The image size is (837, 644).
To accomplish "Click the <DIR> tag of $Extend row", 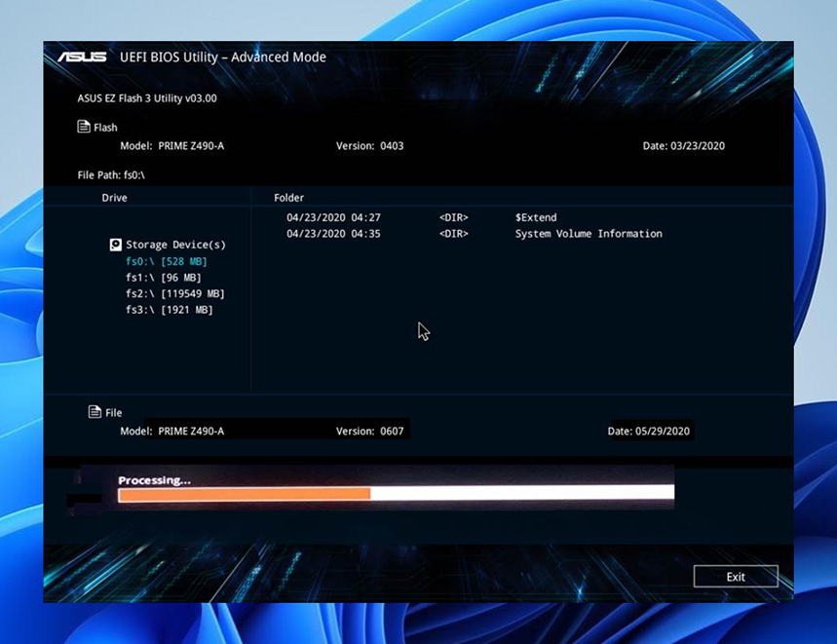I will pyautogui.click(x=454, y=217).
